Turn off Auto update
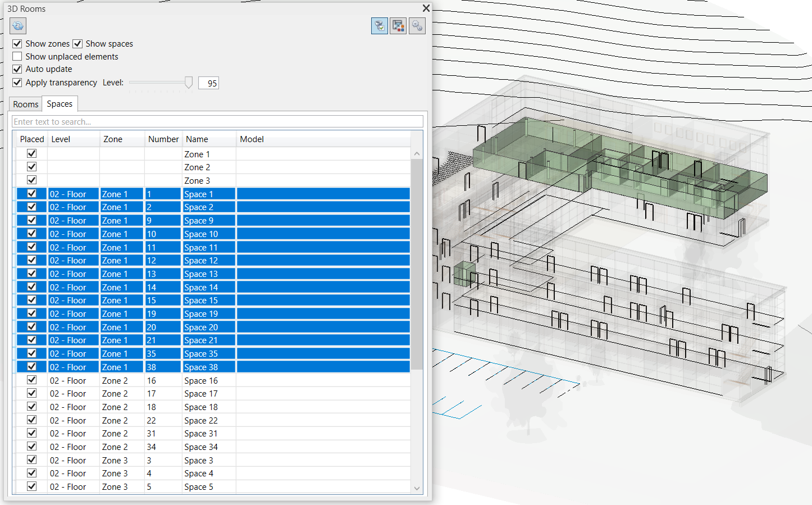This screenshot has height=505, width=812. (x=17, y=69)
